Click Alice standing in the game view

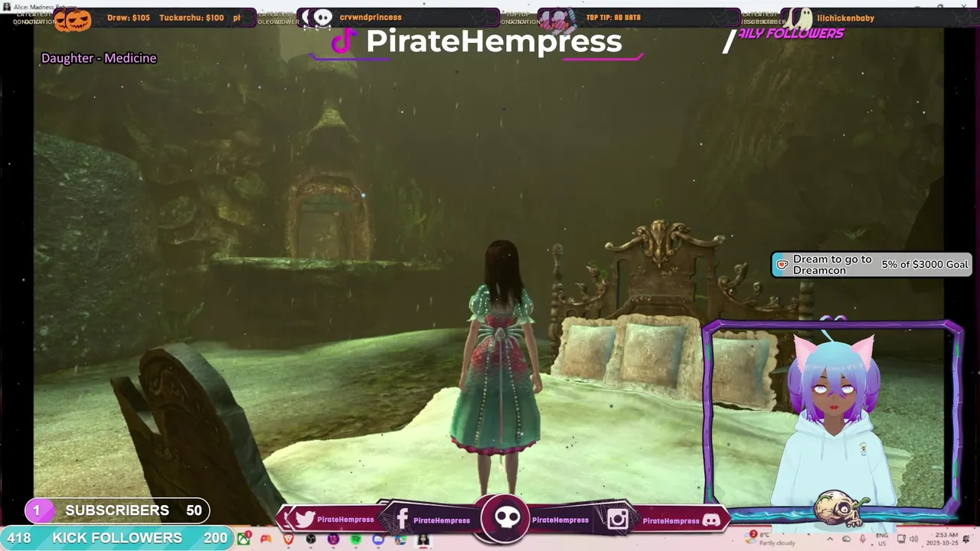point(501,367)
